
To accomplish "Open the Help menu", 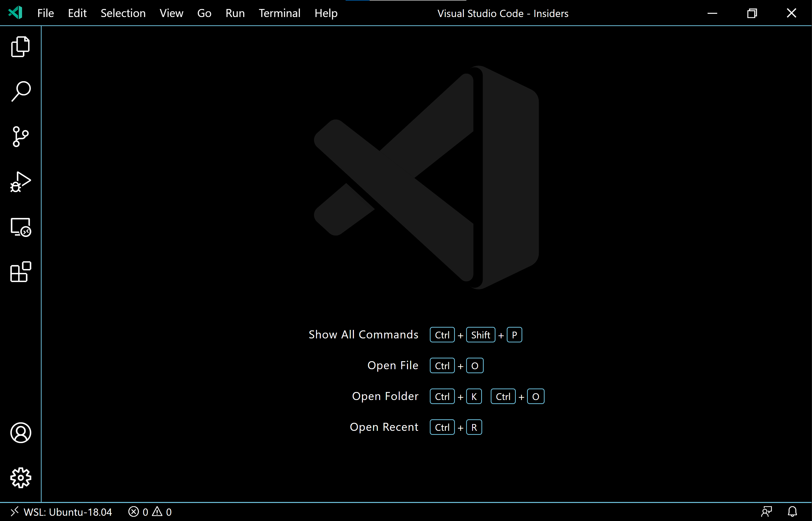I will (x=326, y=13).
